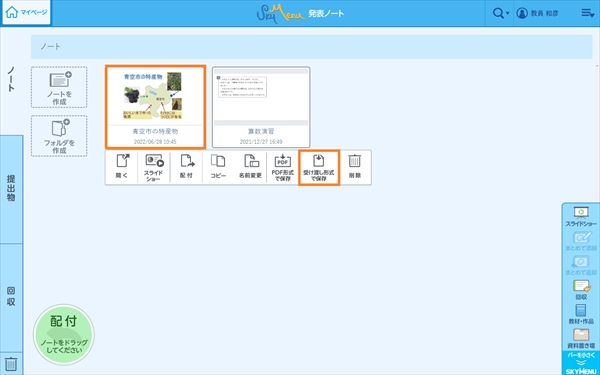Expand the search dropdown arrow

[x=507, y=13]
